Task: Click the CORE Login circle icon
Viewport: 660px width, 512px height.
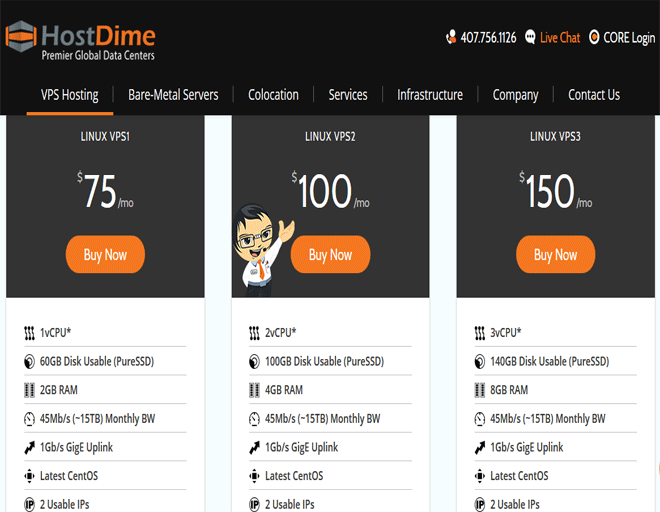Action: (x=594, y=37)
